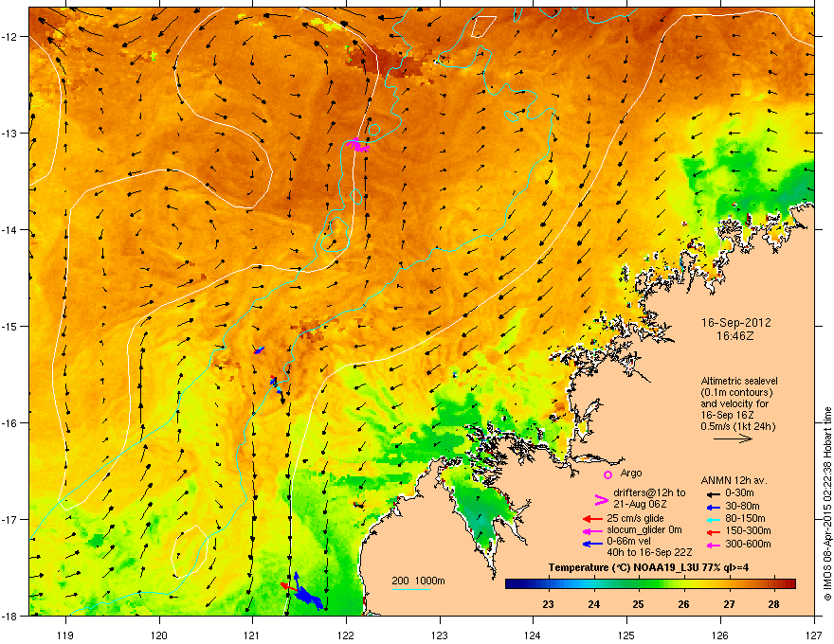Click the vertical IMOS Hobart time copyright text
The height and width of the screenshot is (644, 834).
(827, 504)
